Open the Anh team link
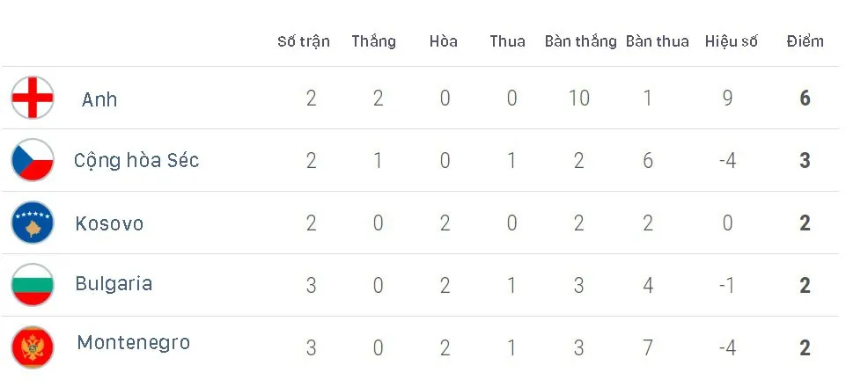This screenshot has height=387, width=868. pos(99,99)
